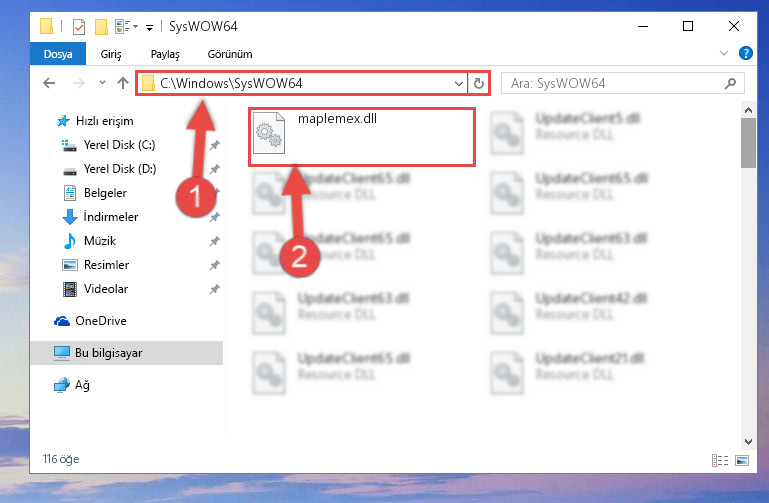Click the maplemex.dll gear file icon
Viewport: 769px width, 503px height.
pos(269,133)
